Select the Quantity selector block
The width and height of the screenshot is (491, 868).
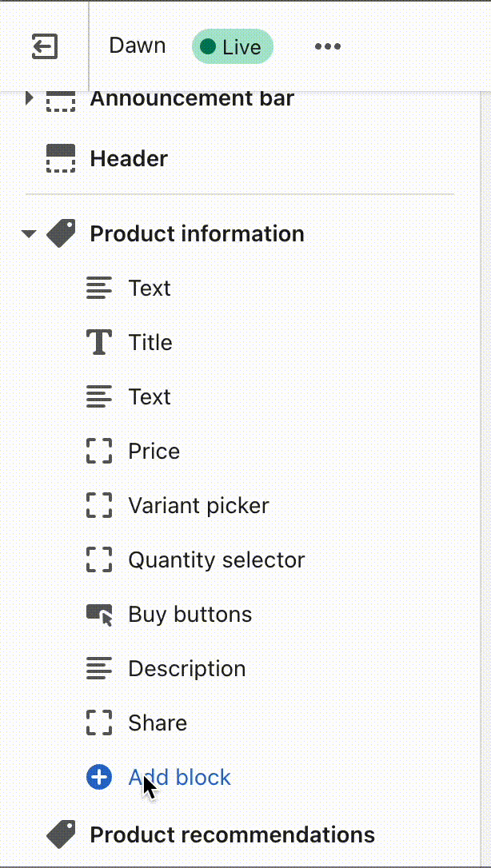(x=215, y=559)
